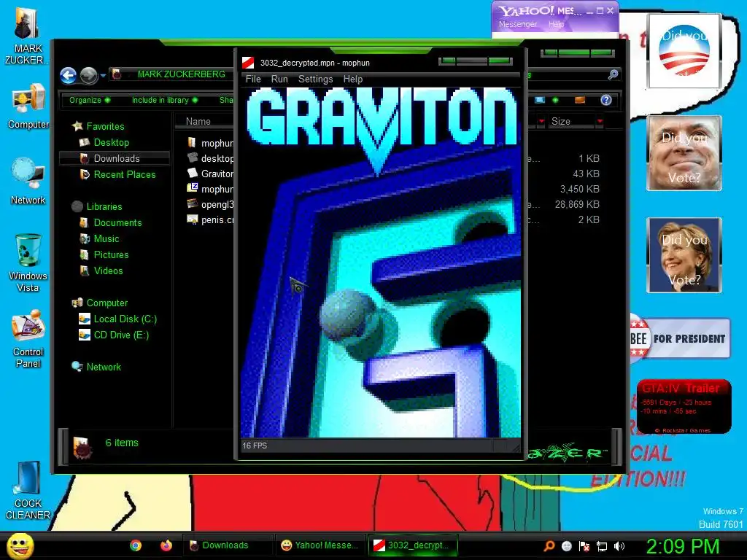The width and height of the screenshot is (747, 560).
Task: Open the Music library
Action: point(107,239)
